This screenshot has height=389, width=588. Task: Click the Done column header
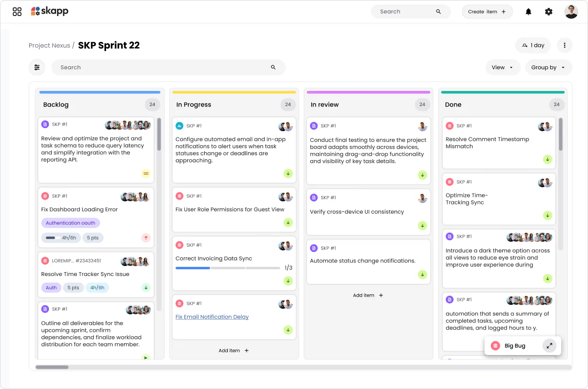pos(453,105)
